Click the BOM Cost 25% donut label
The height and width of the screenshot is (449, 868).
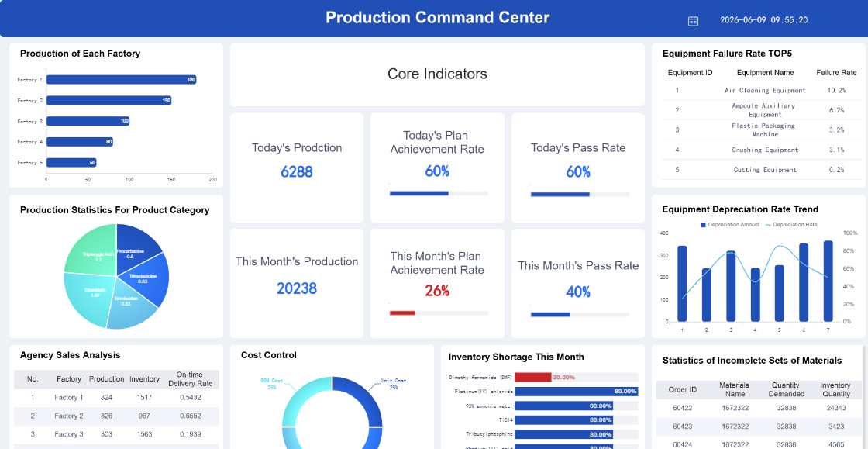272,384
